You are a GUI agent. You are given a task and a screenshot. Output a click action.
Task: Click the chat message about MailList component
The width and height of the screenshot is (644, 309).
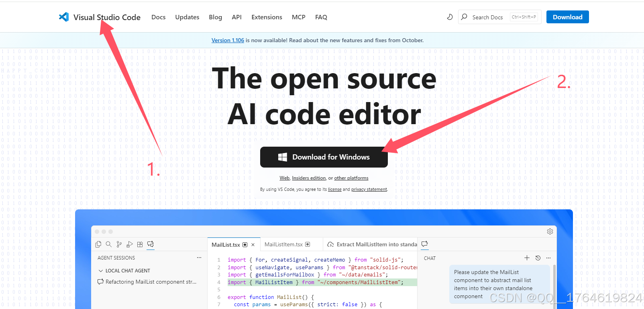(499, 284)
